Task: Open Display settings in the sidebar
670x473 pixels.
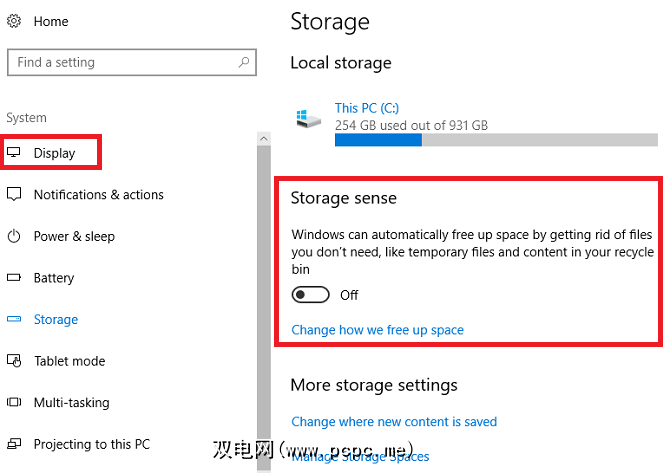Action: pos(54,153)
